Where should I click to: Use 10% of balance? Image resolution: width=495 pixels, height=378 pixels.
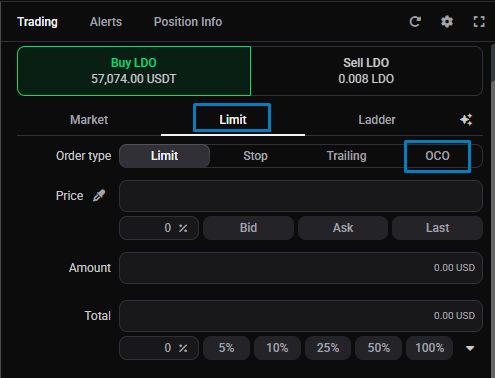click(277, 348)
